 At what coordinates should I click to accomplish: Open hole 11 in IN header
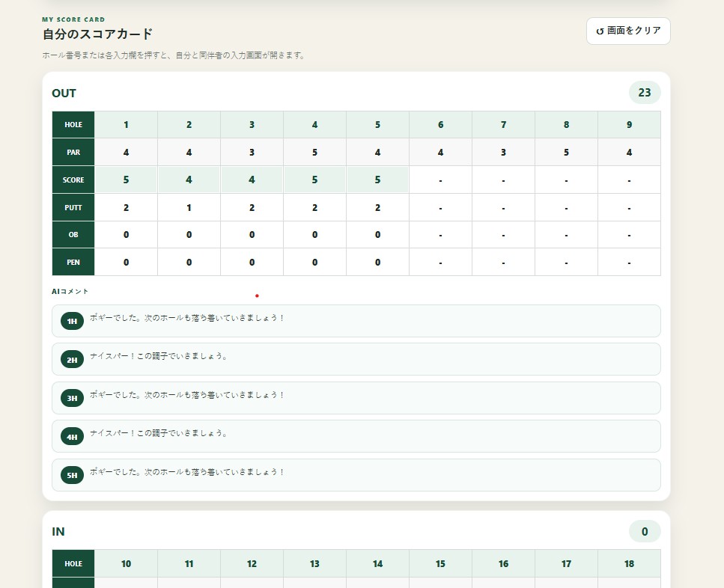[189, 563]
